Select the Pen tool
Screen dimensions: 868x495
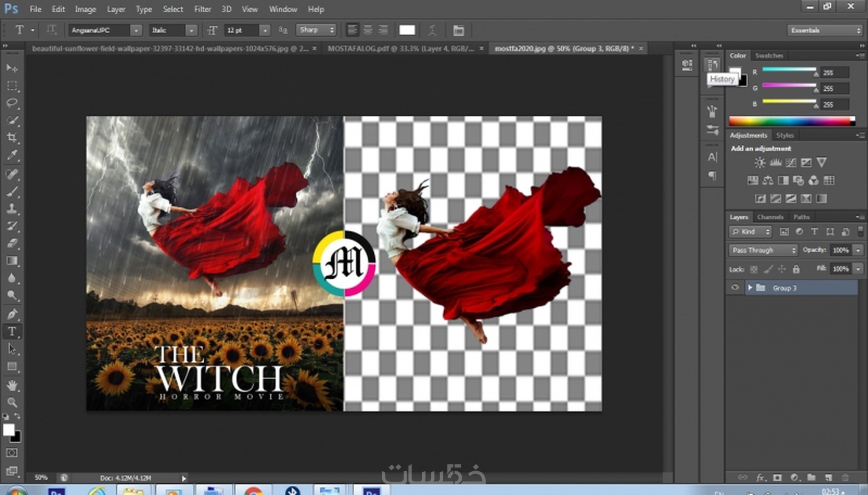pyautogui.click(x=12, y=314)
